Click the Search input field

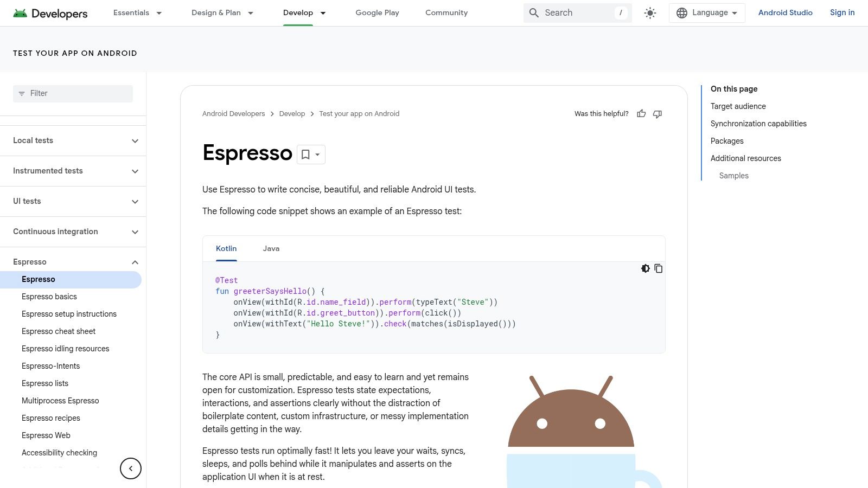577,13
